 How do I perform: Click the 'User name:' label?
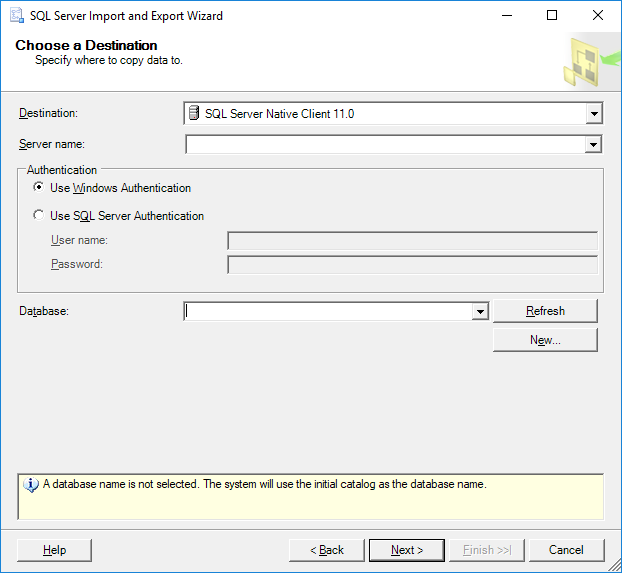click(x=79, y=240)
